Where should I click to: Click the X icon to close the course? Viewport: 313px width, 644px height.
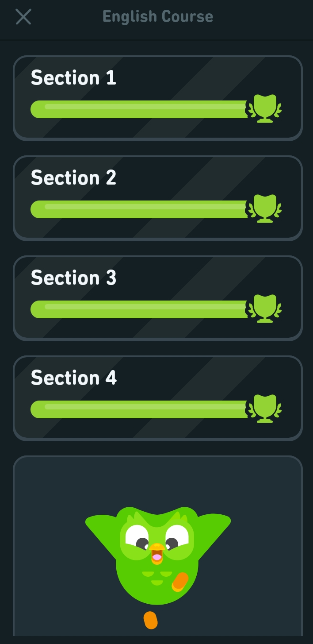(23, 17)
